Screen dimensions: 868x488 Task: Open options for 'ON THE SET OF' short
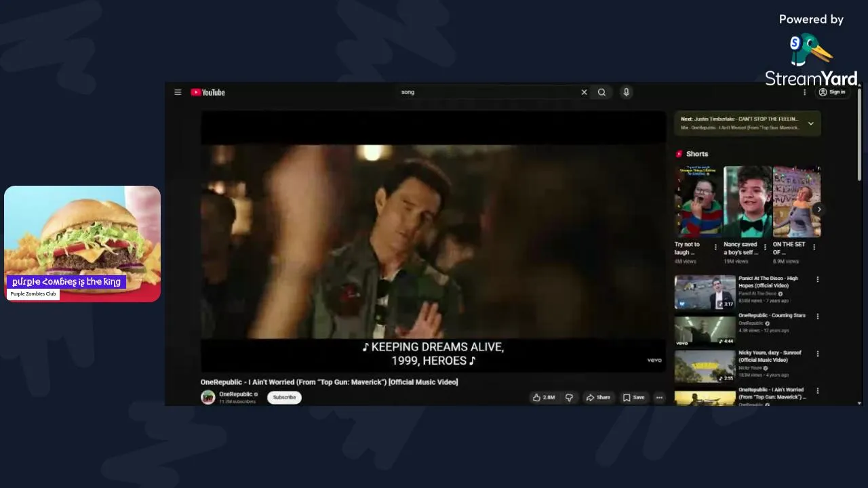(x=814, y=247)
